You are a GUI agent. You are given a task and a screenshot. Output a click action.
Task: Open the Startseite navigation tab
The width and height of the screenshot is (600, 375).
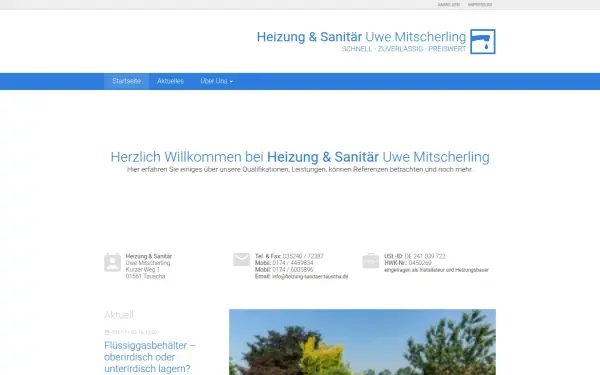[126, 81]
